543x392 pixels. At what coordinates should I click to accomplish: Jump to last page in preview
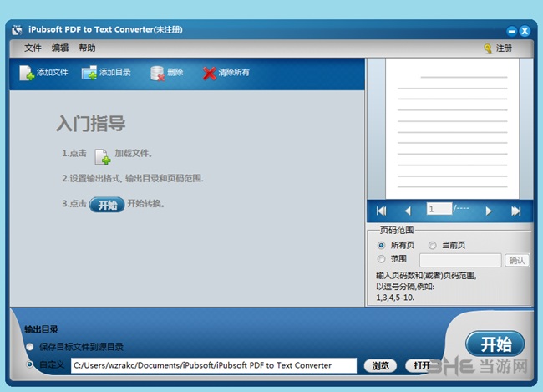click(x=516, y=211)
